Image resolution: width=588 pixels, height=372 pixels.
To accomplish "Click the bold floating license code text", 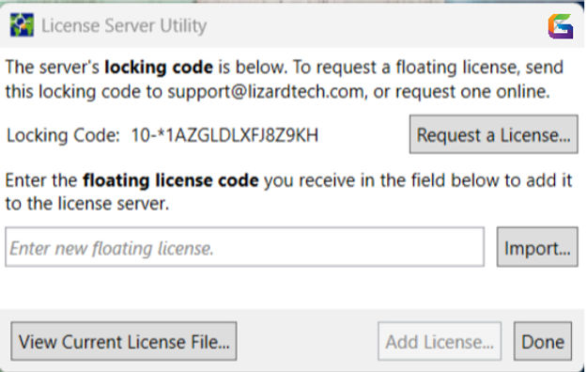I will tap(171, 180).
